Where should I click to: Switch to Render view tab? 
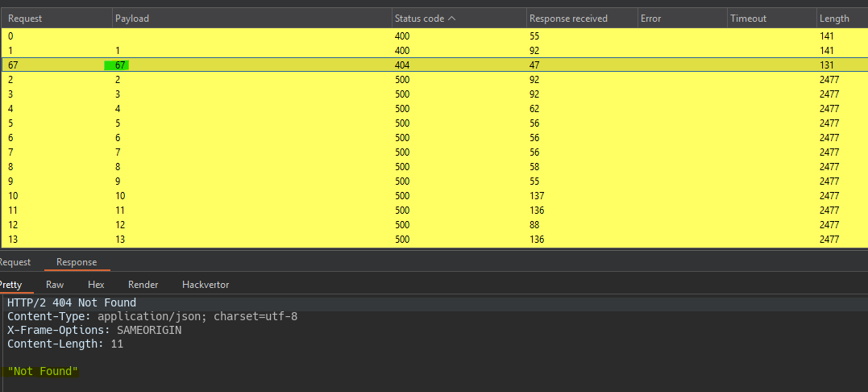[x=143, y=285]
